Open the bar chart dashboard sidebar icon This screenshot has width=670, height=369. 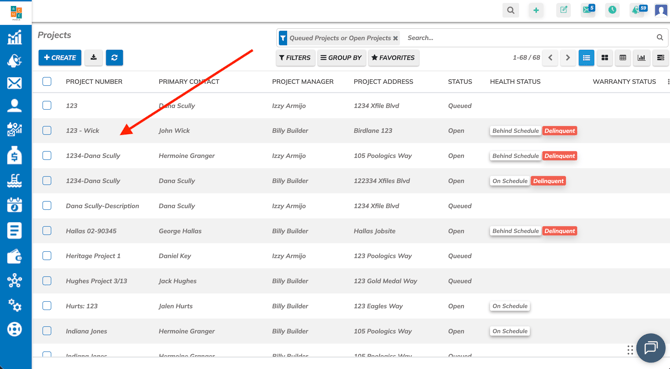coord(15,37)
